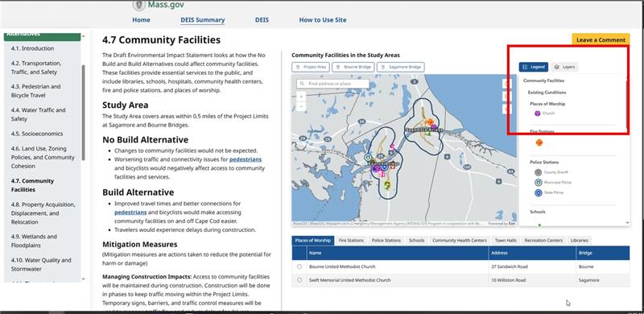Viewport: 644px width, 314px height.
Task: Open 4.1. Introduction in sidebar
Action: (x=32, y=48)
